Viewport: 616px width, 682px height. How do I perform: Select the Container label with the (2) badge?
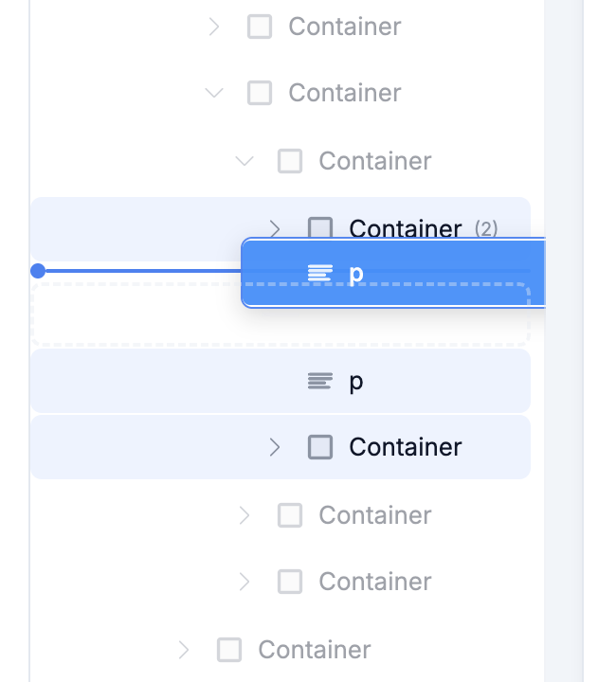click(x=405, y=228)
